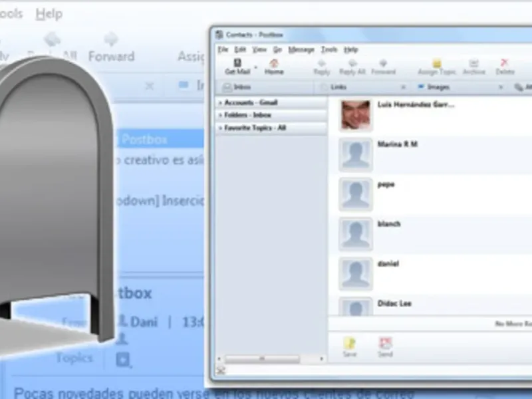Click the Reply All toolbar icon
This screenshot has height=399, width=532.
(352, 67)
